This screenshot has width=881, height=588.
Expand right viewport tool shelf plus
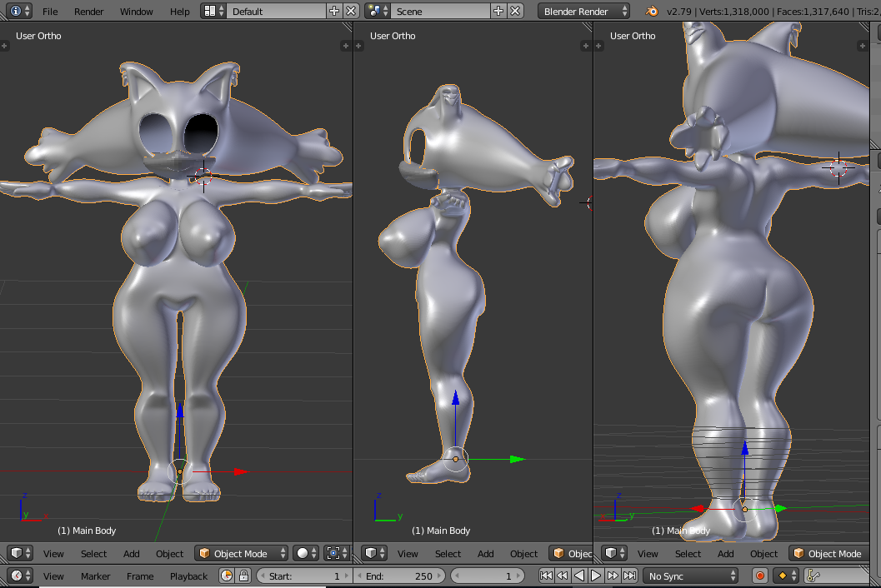599,46
